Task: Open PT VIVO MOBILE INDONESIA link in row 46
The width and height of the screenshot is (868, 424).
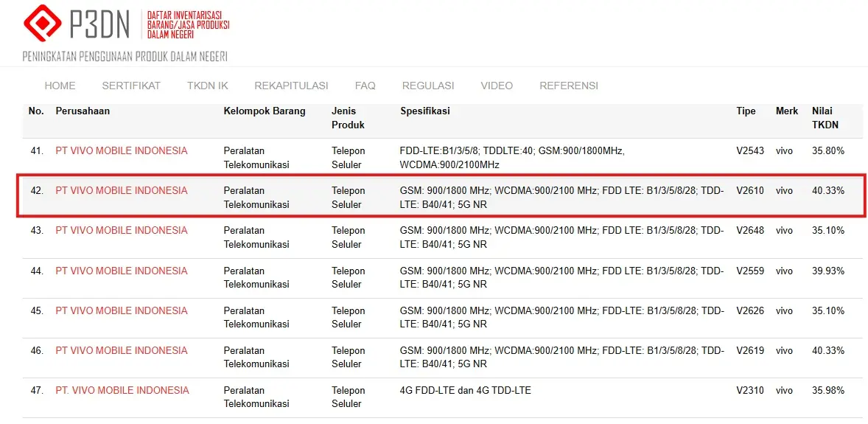Action: (122, 351)
